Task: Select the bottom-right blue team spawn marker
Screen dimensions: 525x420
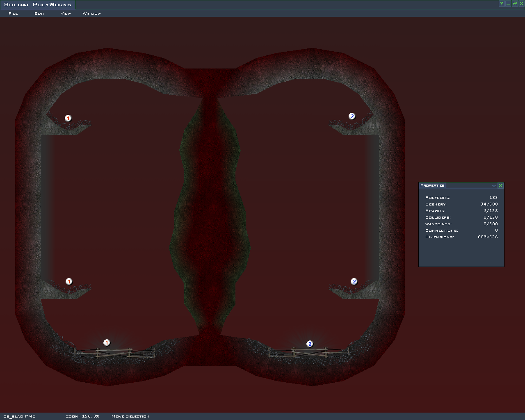Action: 310,344
